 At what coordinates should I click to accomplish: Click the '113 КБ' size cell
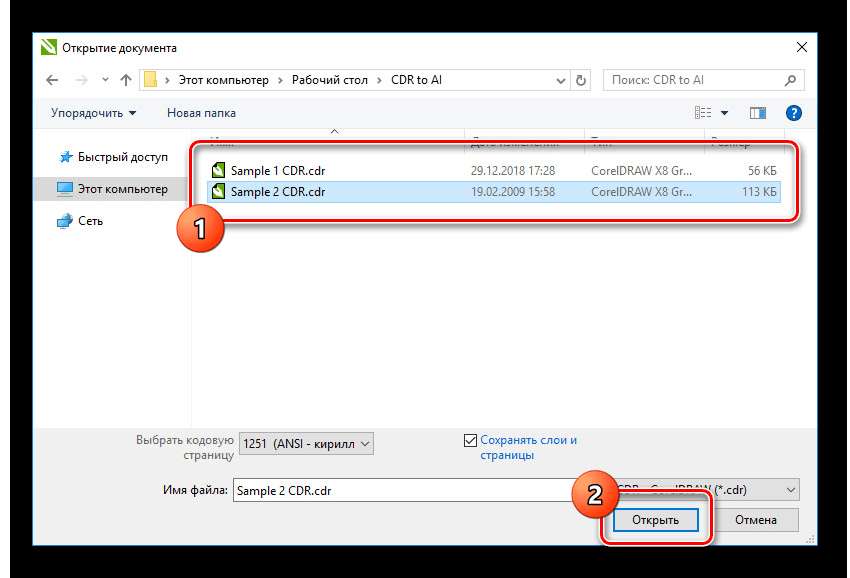coord(759,192)
